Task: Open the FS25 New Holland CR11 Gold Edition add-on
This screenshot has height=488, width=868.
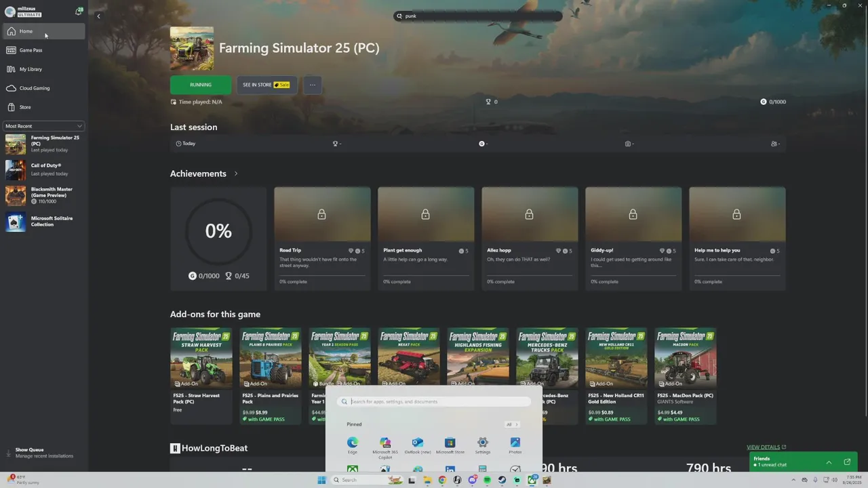Action: click(x=616, y=376)
